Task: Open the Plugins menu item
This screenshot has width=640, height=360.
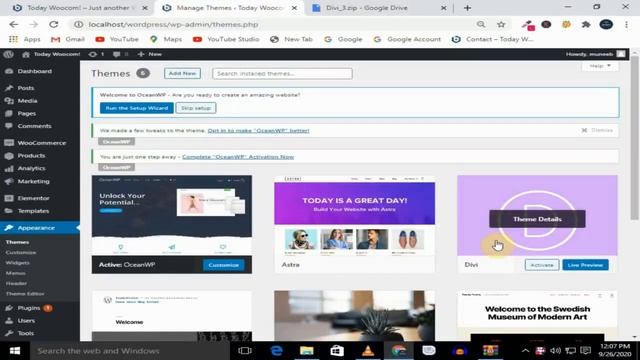Action: 29,308
